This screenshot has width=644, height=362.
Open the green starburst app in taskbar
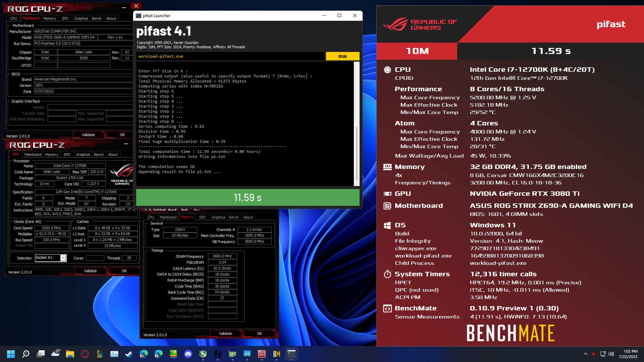(203, 354)
